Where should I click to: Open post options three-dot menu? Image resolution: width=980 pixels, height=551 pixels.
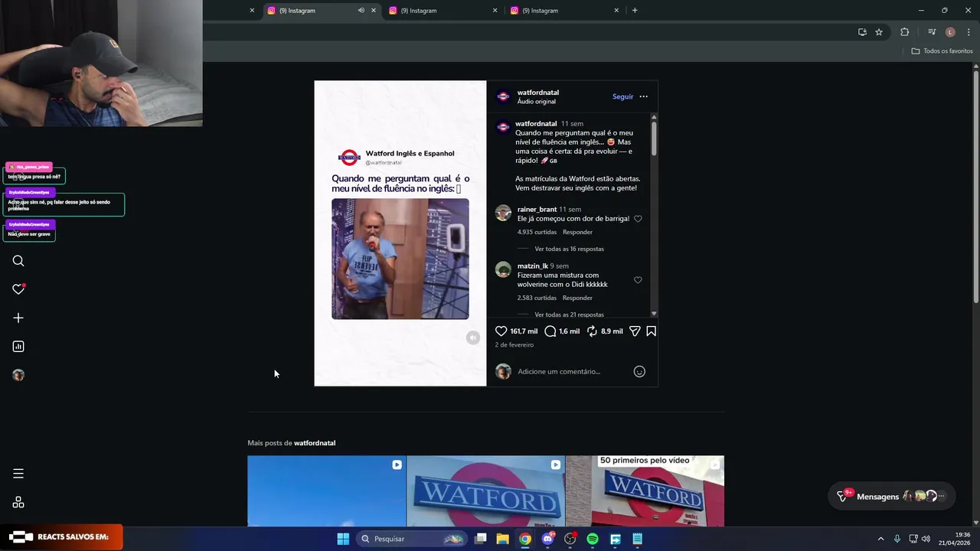(x=643, y=96)
